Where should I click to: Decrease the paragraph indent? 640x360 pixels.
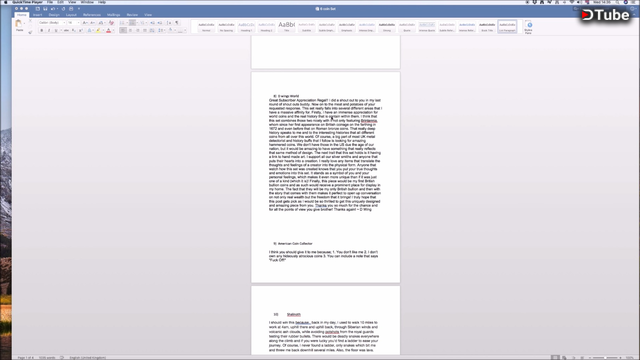[x=152, y=23]
